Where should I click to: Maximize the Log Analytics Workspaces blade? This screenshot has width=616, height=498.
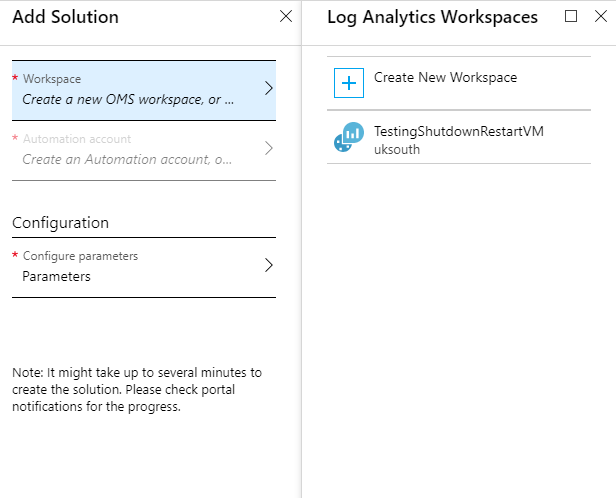tap(571, 16)
